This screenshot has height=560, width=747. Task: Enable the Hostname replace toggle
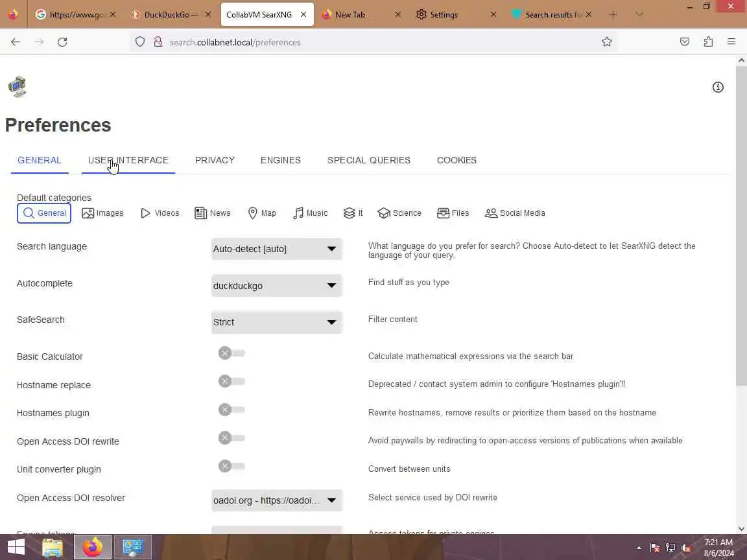[x=231, y=381]
